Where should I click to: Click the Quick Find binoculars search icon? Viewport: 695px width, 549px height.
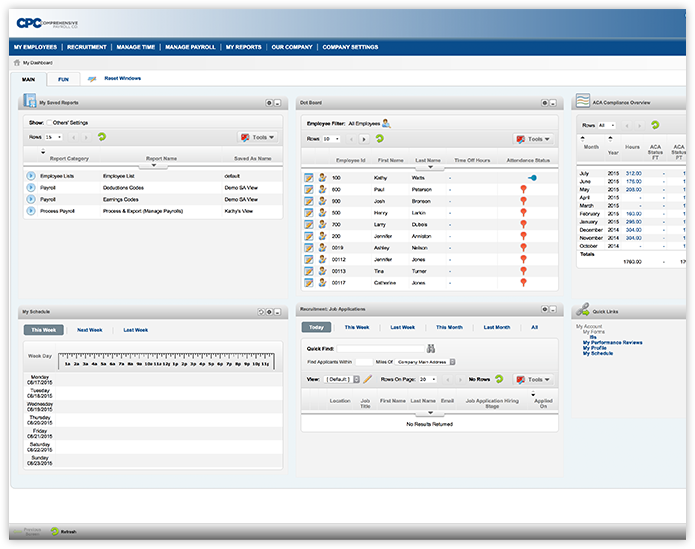(x=430, y=348)
